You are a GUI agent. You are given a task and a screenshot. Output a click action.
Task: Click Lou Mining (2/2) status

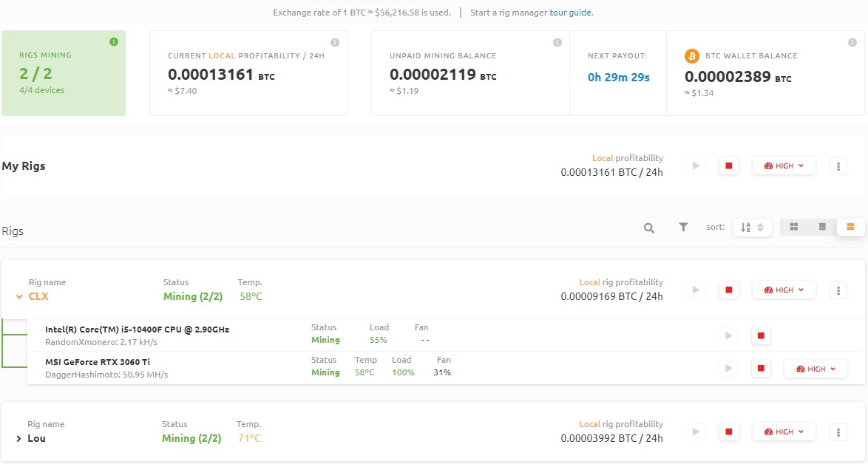[x=191, y=438]
